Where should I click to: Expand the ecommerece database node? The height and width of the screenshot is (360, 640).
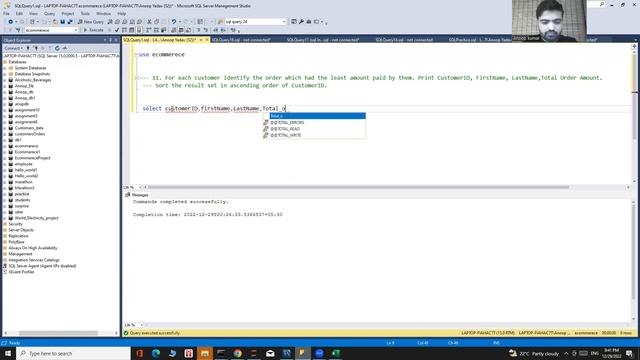5,146
